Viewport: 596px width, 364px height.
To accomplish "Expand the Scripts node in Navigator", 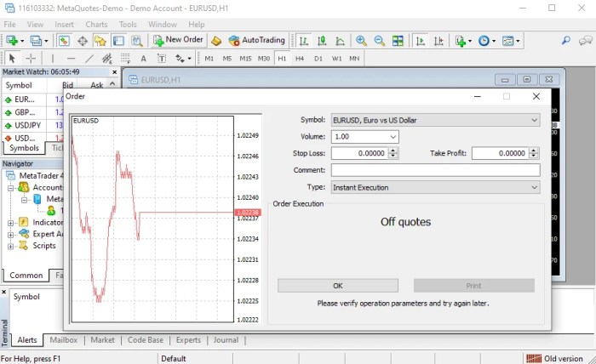I will coord(10,247).
